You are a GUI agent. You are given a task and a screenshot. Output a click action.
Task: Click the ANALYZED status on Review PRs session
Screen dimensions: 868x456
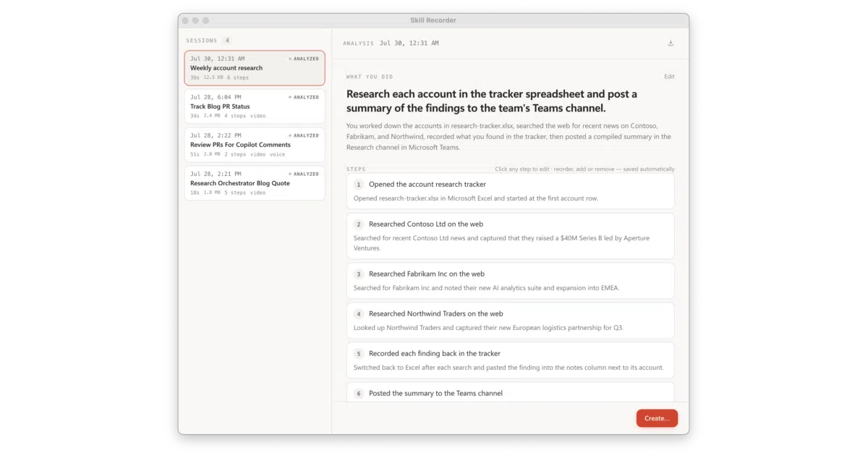tap(304, 135)
